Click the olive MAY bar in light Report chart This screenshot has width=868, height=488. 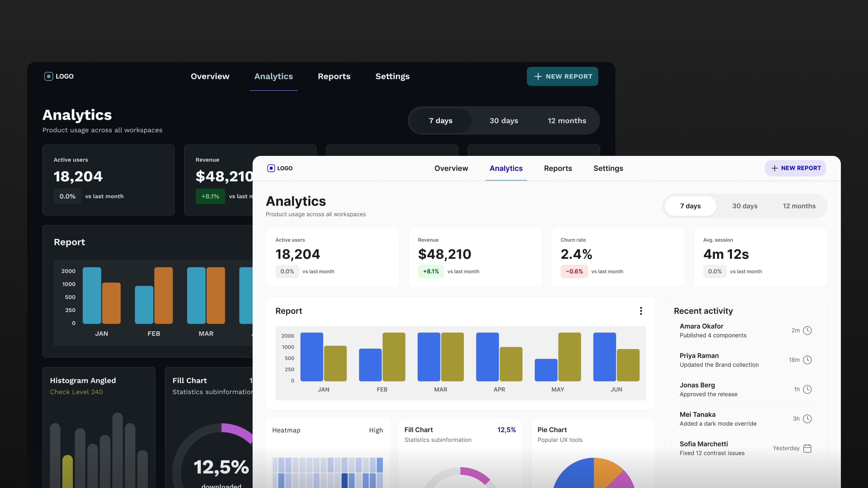(569, 357)
